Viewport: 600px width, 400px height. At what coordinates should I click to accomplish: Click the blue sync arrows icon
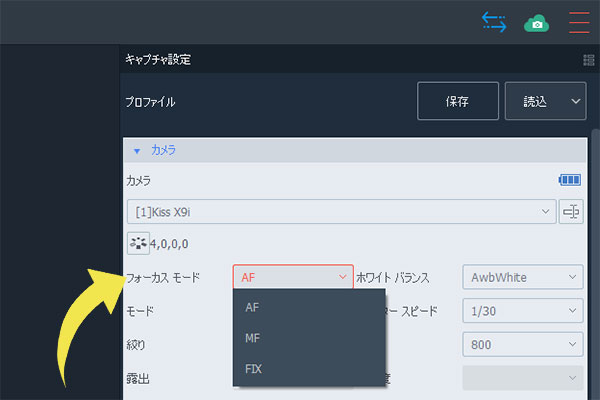click(493, 21)
